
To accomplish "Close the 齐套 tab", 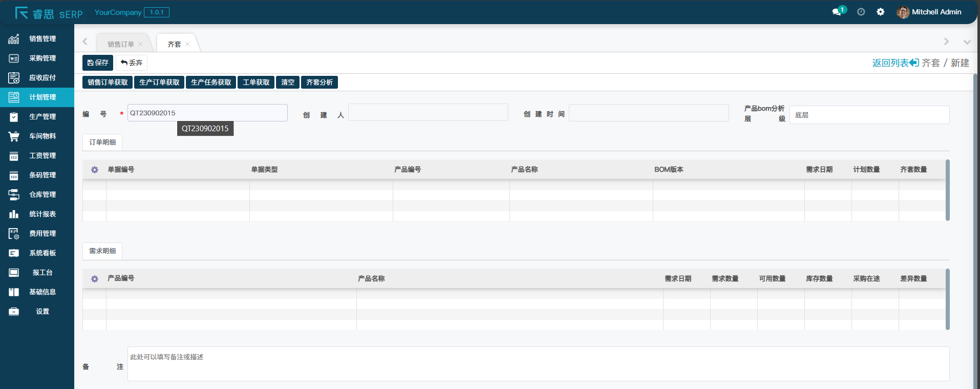I will pyautogui.click(x=187, y=45).
